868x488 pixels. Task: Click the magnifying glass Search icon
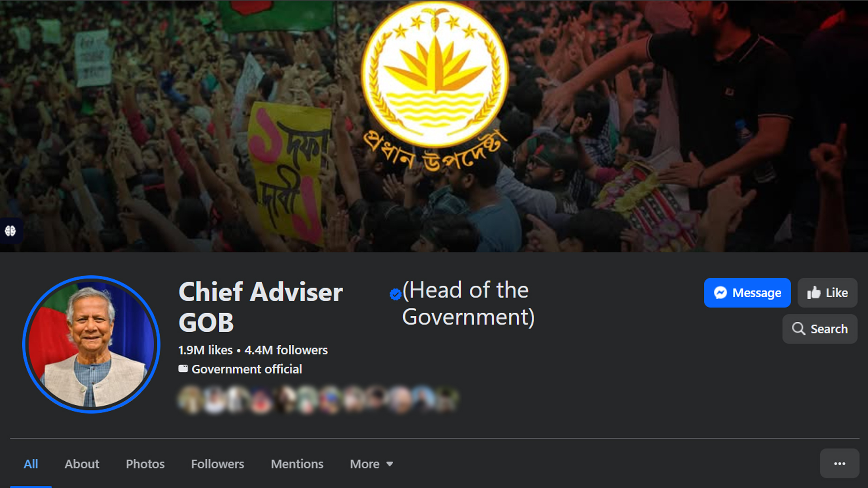coord(798,329)
